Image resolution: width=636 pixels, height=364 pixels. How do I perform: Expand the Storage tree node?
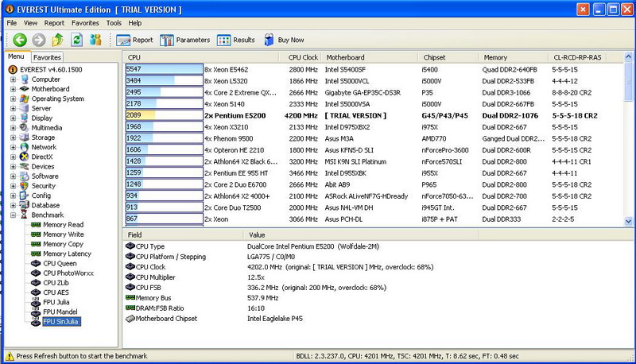[x=13, y=137]
